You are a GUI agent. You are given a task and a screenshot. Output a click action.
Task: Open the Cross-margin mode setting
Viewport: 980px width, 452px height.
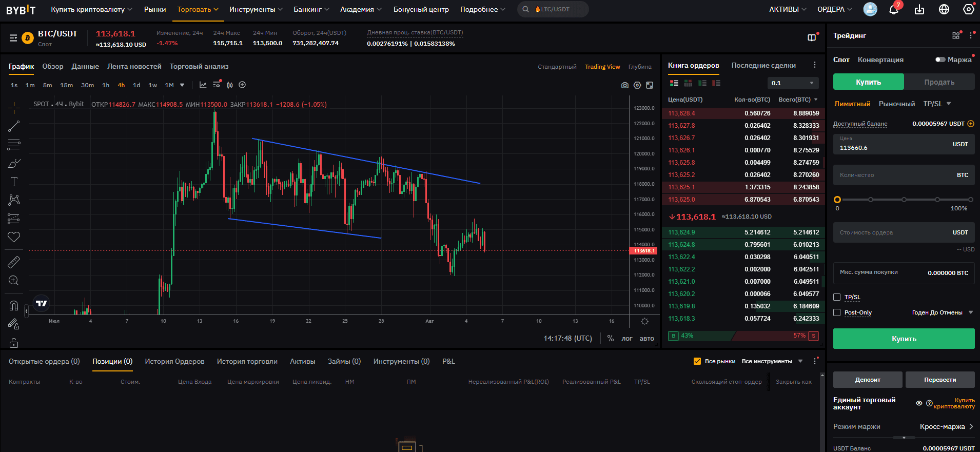click(x=947, y=426)
